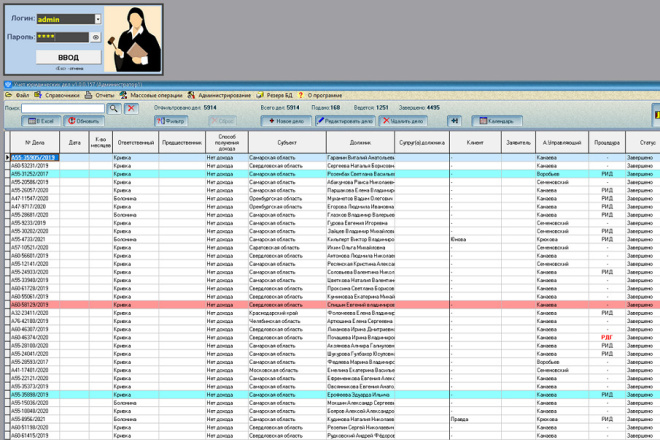Export table with the Excel button

[41, 121]
